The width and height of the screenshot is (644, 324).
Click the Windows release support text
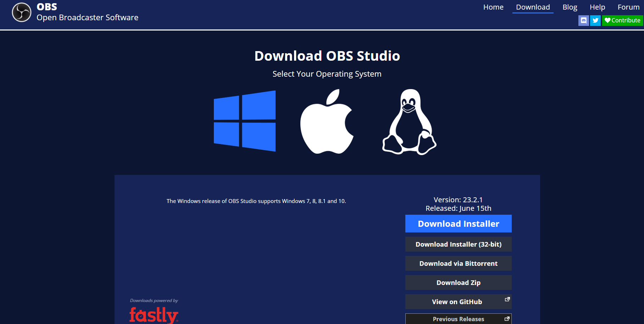pyautogui.click(x=256, y=201)
